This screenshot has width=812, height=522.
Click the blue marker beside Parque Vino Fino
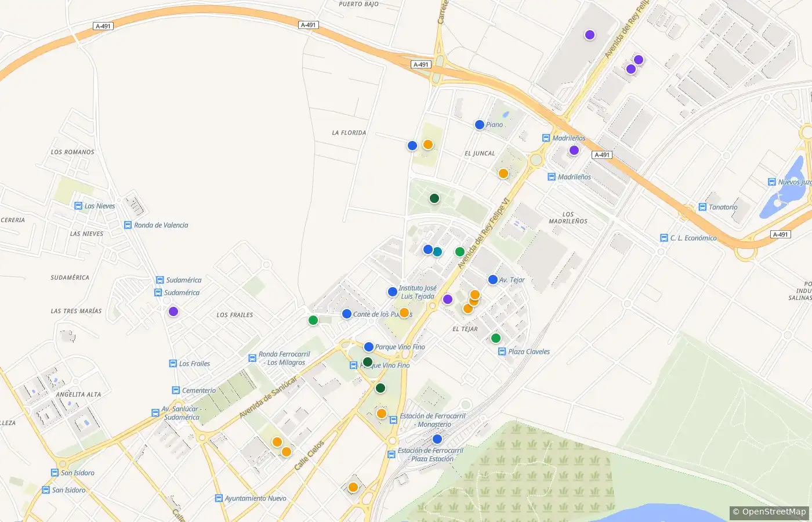[x=369, y=347]
